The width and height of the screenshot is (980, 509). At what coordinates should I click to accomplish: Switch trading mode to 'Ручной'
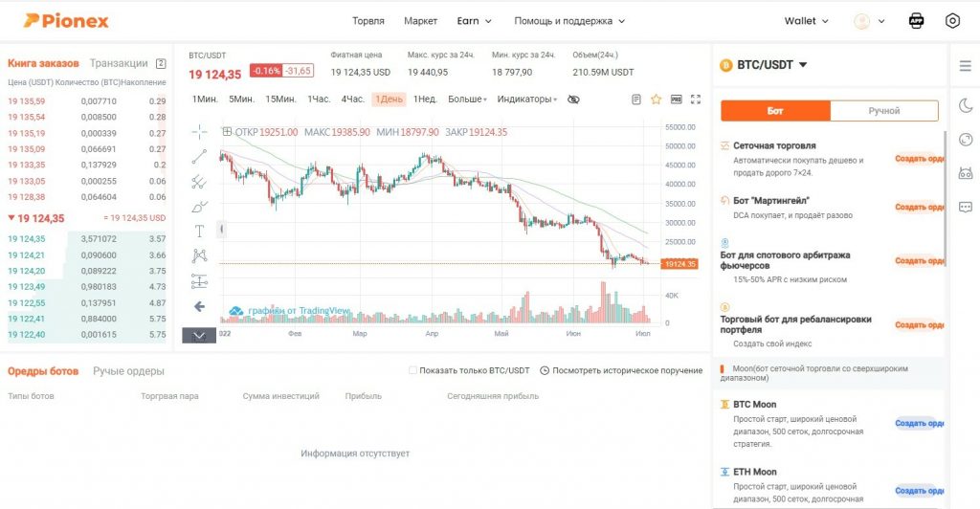point(883,110)
